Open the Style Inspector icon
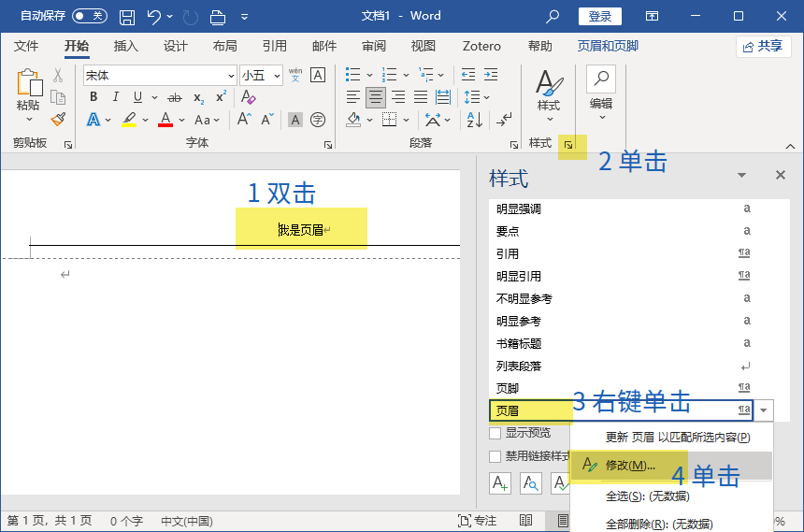The height and width of the screenshot is (532, 804). point(531,483)
